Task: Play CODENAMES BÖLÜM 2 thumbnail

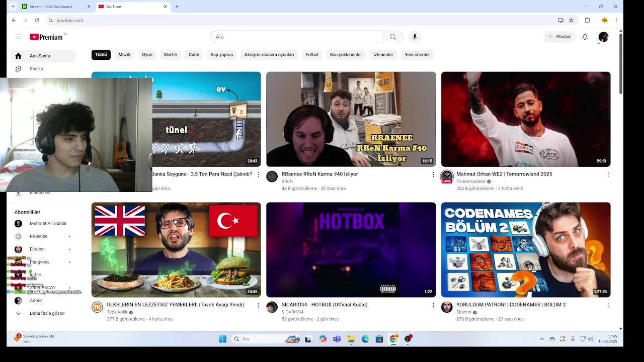Action: (526, 250)
